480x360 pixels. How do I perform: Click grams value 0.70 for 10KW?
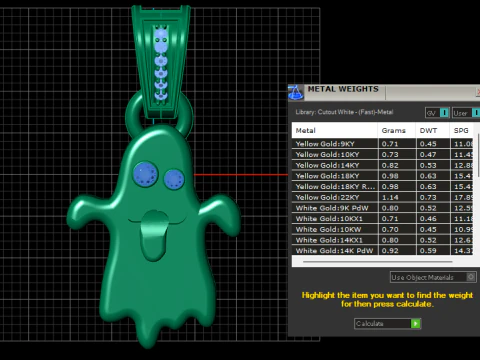tap(390, 229)
